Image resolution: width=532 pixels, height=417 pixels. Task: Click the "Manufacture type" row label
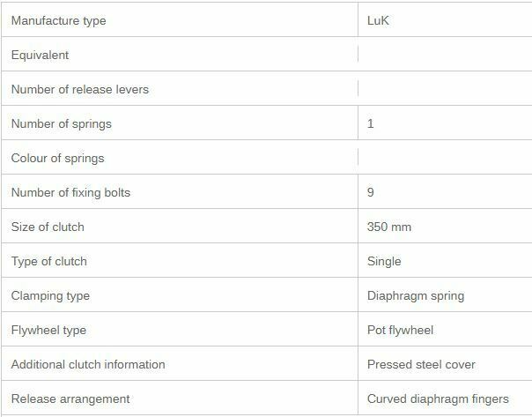tap(58, 20)
